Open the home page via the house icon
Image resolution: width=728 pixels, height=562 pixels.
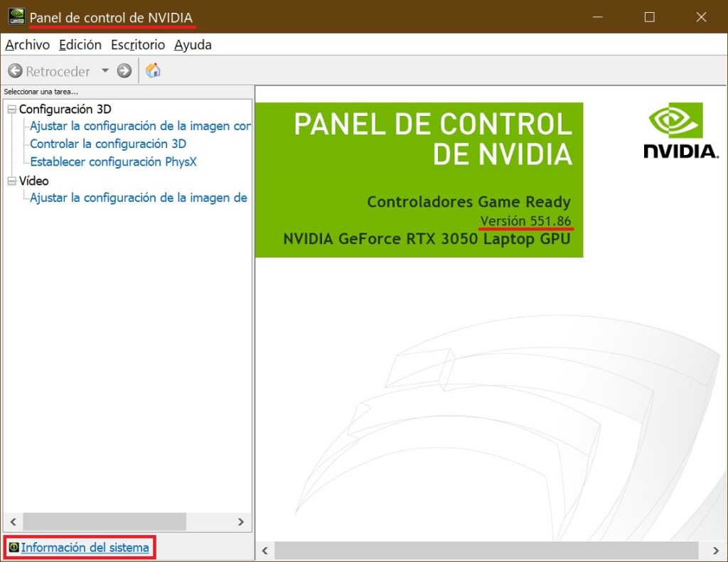153,71
